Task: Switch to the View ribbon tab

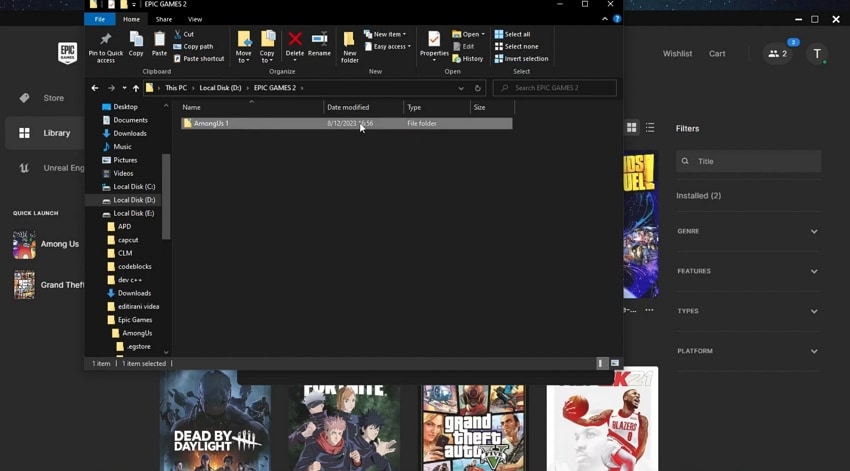Action: click(195, 19)
